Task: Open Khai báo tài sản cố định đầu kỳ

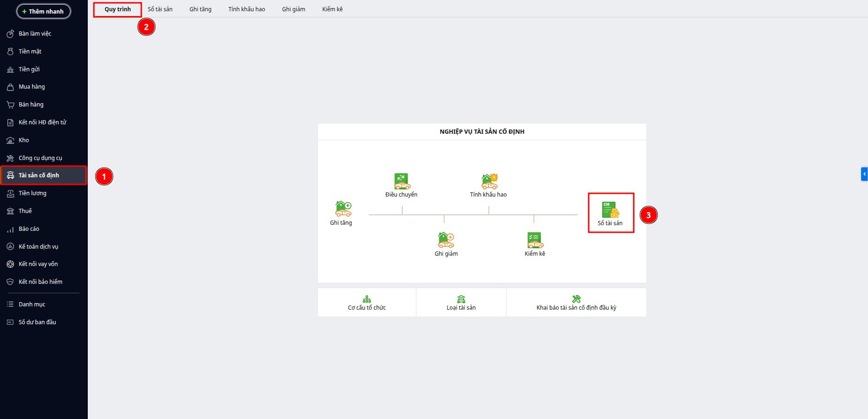Action: coord(576,303)
